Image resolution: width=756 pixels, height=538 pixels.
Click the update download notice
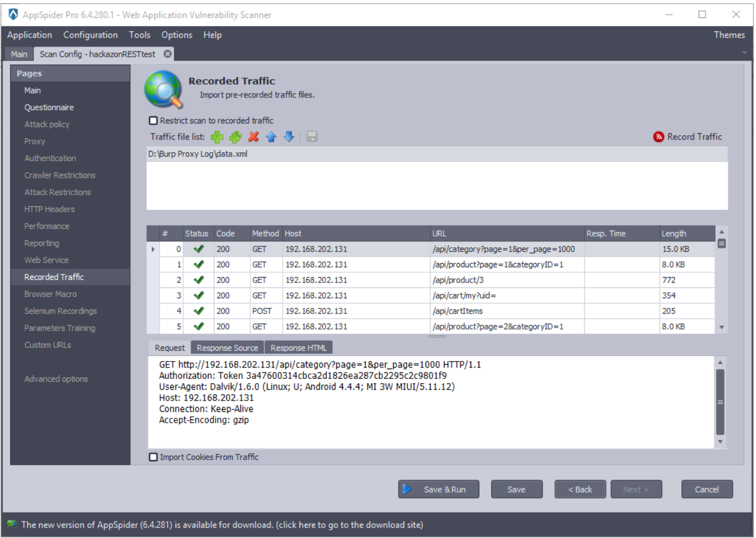click(222, 524)
